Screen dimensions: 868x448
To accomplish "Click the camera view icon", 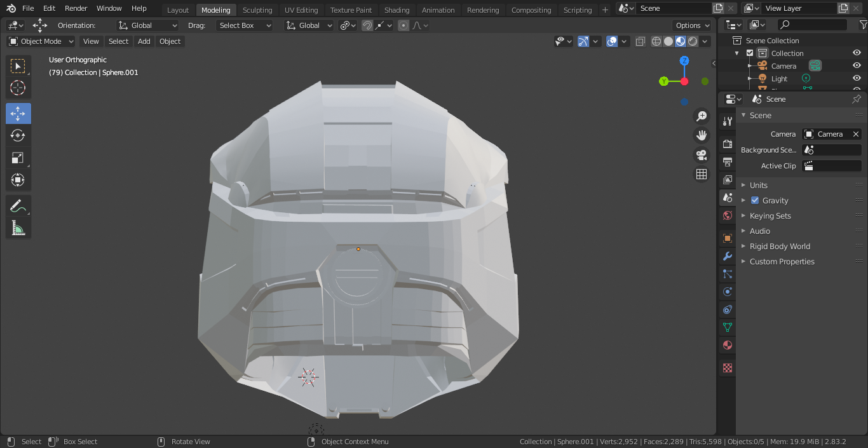I will coord(702,155).
